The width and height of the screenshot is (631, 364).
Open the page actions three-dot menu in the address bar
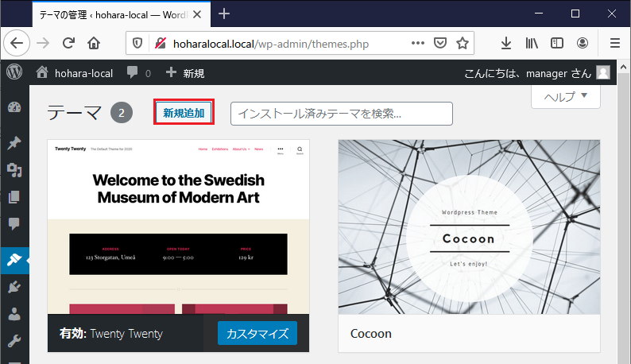418,43
